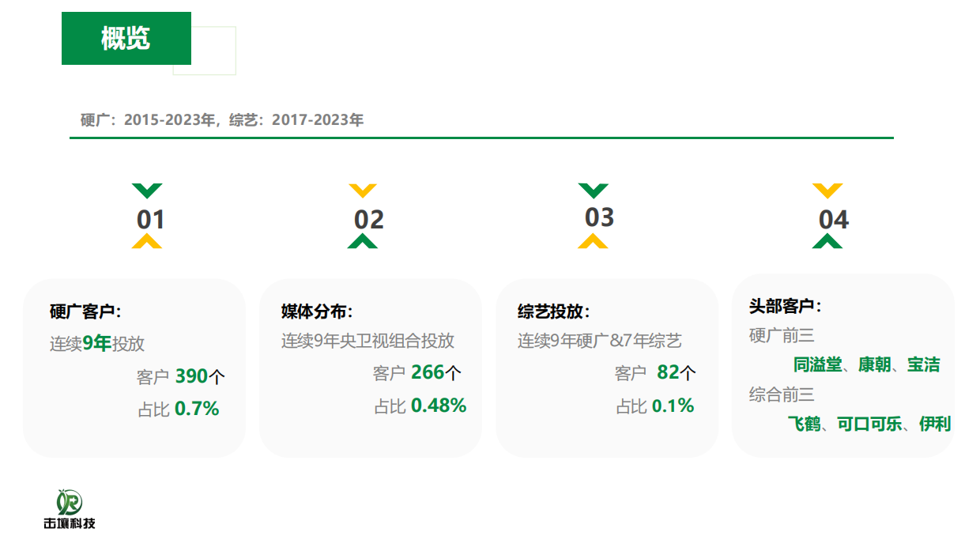The image size is (980, 551).
Task: Click the 客户 266个 value
Action: pyautogui.click(x=417, y=372)
